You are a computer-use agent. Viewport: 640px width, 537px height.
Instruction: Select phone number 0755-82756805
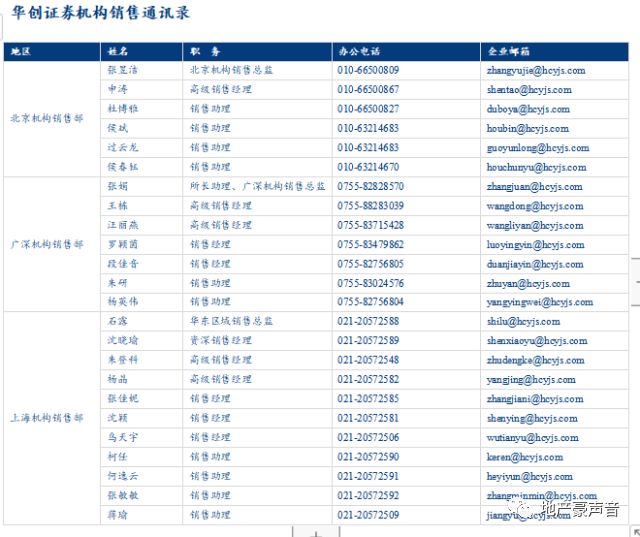pyautogui.click(x=370, y=264)
